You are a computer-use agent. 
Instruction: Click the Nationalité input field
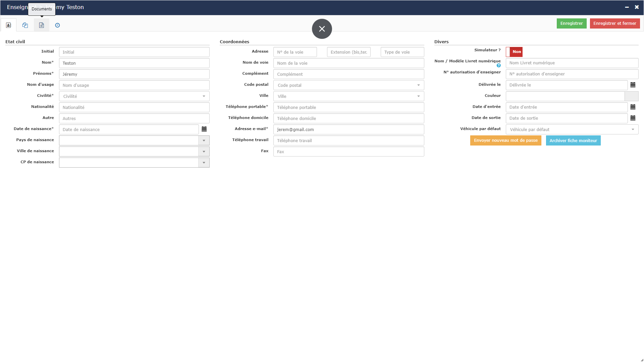tap(134, 107)
